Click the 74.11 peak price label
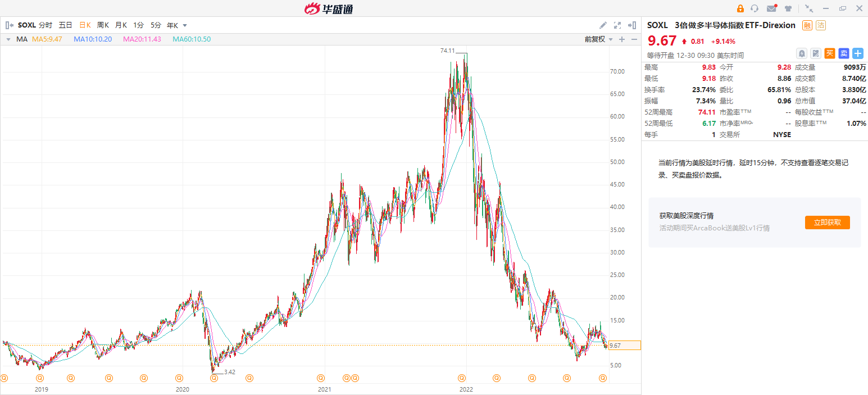The image size is (868, 395). tap(447, 51)
